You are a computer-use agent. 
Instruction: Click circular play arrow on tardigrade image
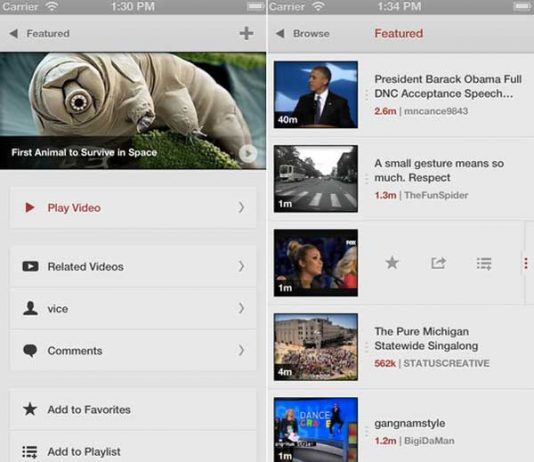[x=248, y=154]
